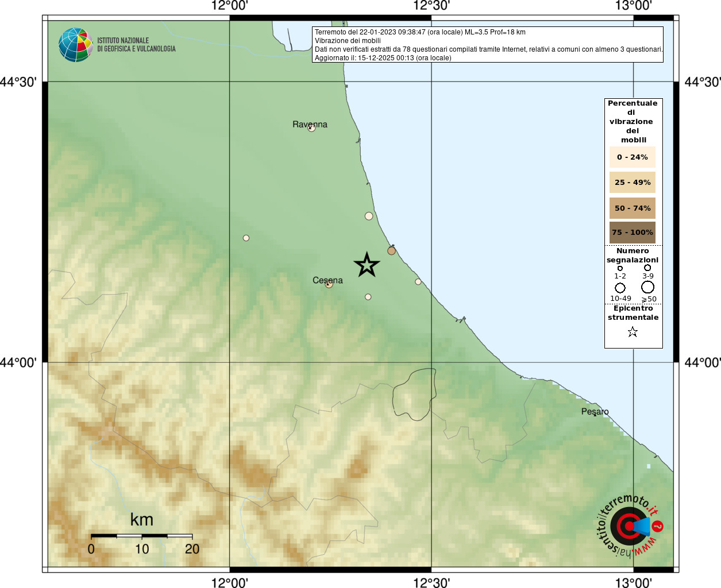Viewport: 721px width, 588px height.
Task: Click the report circle west of Cesena
Action: click(x=246, y=238)
